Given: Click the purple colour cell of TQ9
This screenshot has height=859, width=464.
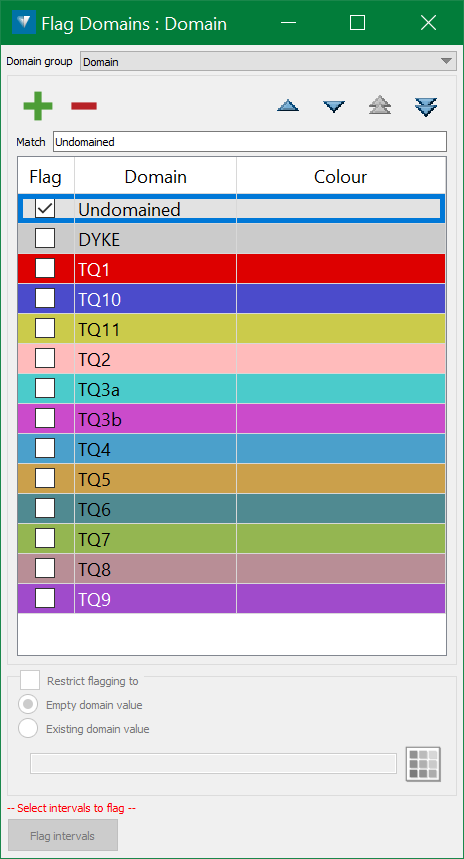Looking at the screenshot, I should pos(341,599).
